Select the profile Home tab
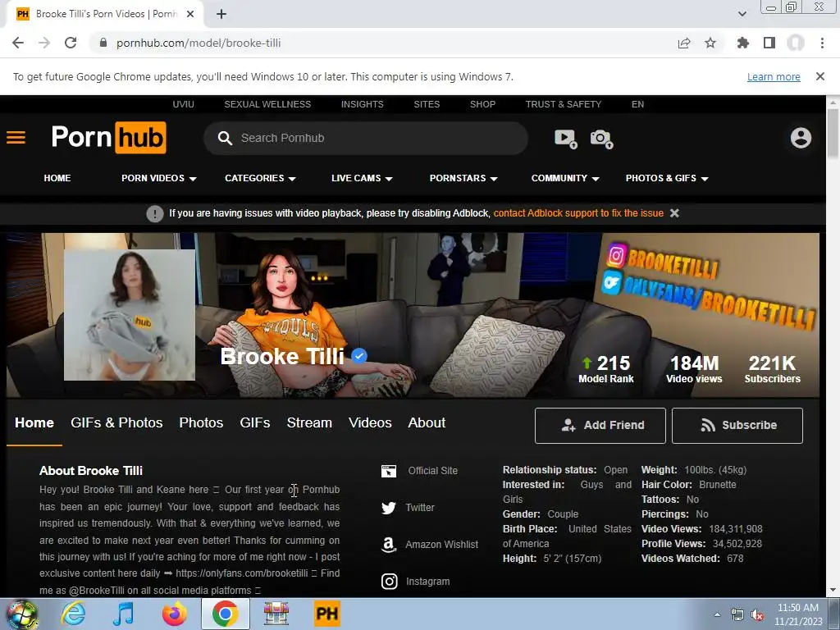The height and width of the screenshot is (630, 840). tap(34, 422)
